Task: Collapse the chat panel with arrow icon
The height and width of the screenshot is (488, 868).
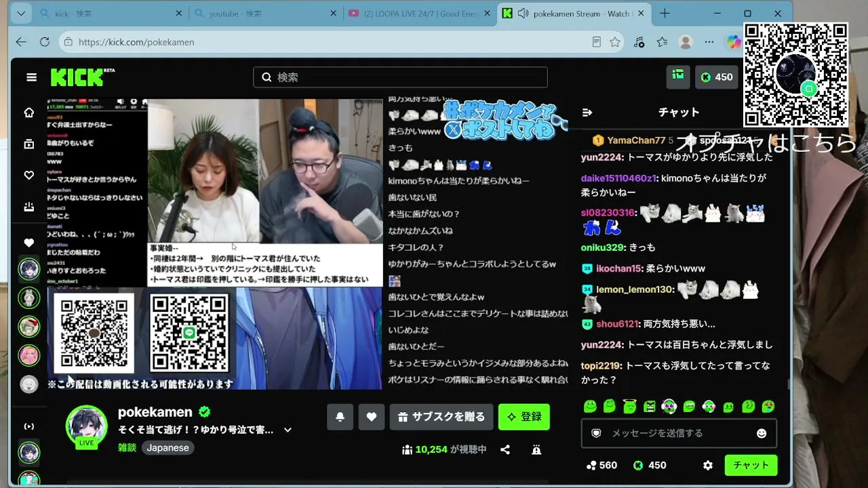Action: [x=587, y=113]
